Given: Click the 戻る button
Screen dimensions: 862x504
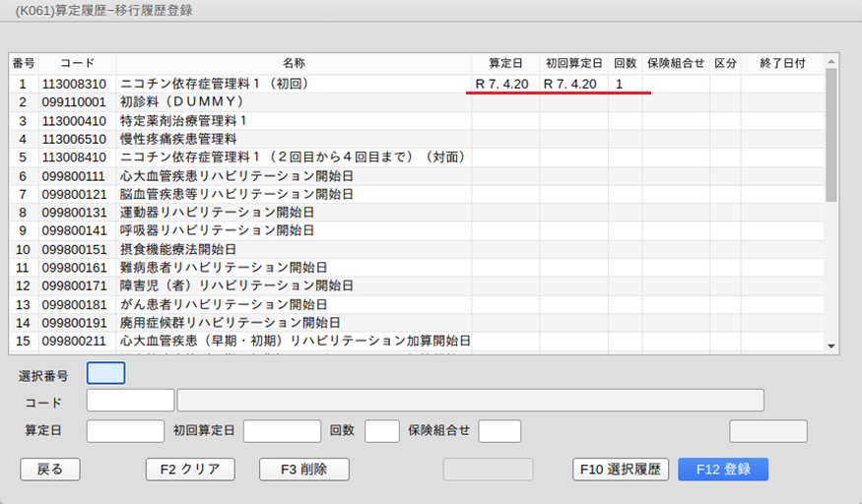Looking at the screenshot, I should (x=49, y=470).
